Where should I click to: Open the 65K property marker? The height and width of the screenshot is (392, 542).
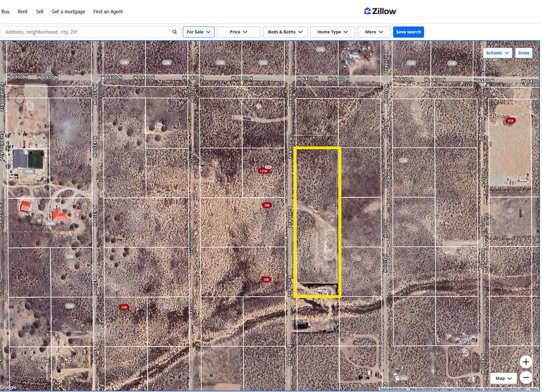pyautogui.click(x=510, y=121)
